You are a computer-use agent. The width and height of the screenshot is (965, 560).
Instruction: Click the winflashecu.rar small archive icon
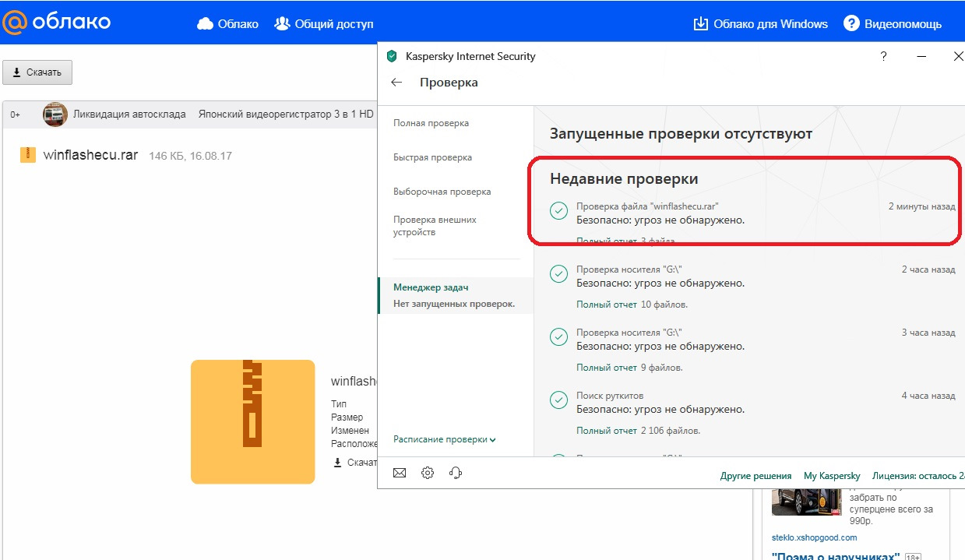coord(28,154)
